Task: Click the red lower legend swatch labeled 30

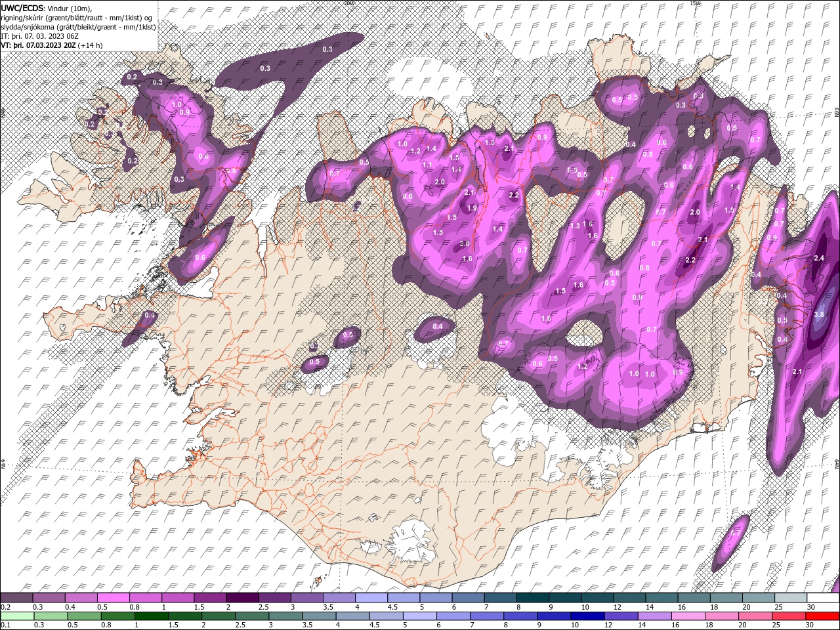Action: pyautogui.click(x=822, y=616)
